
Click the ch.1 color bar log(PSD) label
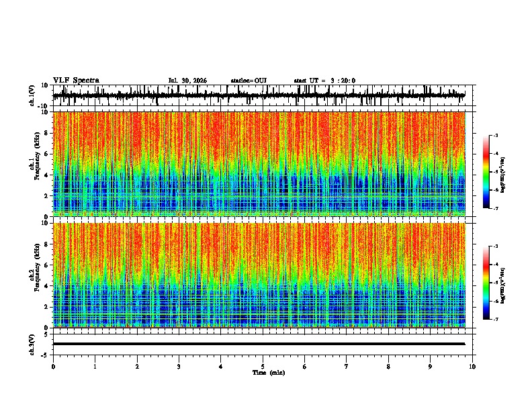(x=503, y=175)
